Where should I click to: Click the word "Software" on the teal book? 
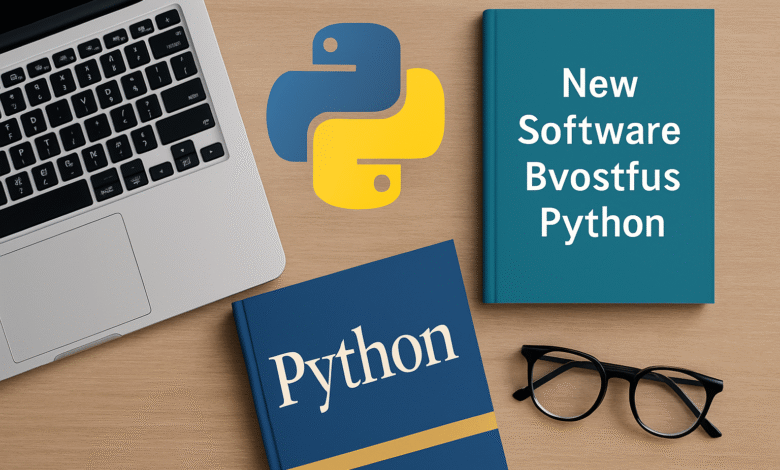coord(602,132)
